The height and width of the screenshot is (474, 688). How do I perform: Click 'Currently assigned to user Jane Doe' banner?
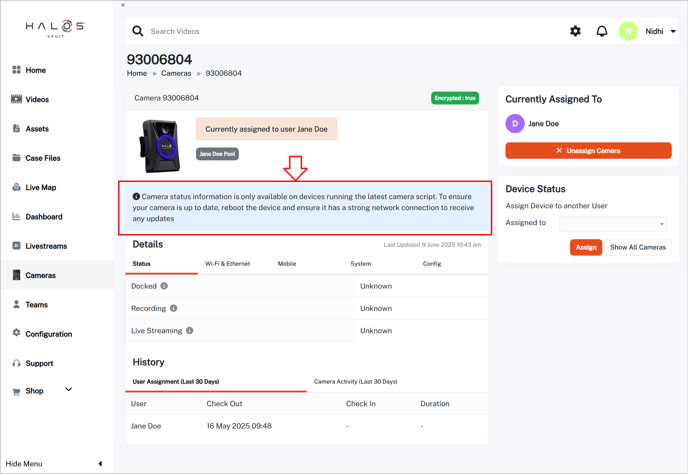[266, 129]
